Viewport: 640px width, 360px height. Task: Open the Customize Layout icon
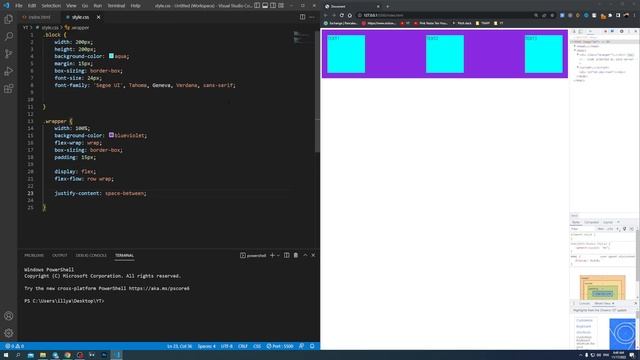(281, 6)
